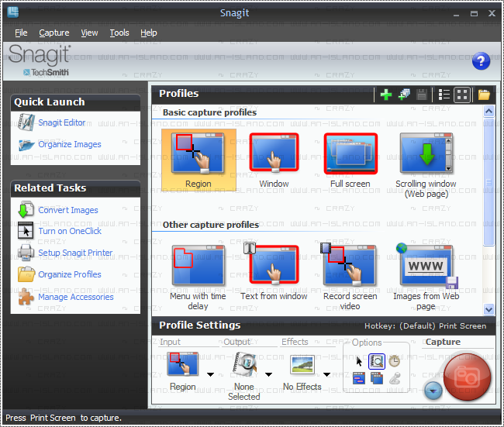The width and height of the screenshot is (504, 427).
Task: Click the Manage Accessories puzzle icon
Action: (26, 297)
